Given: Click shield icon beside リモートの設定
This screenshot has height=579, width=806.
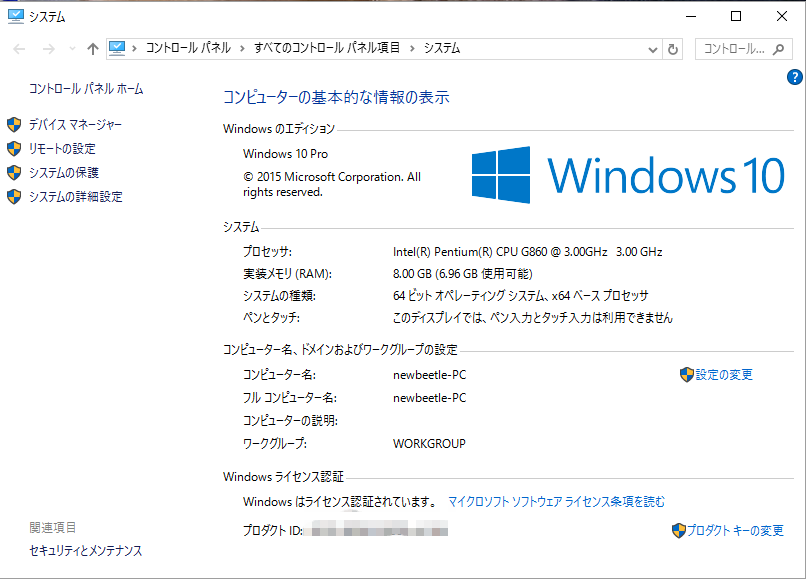Looking at the screenshot, I should click(x=14, y=149).
